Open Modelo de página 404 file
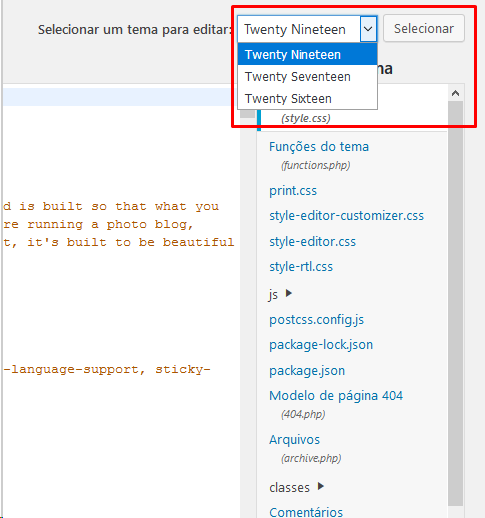Image resolution: width=485 pixels, height=518 pixels. point(336,396)
